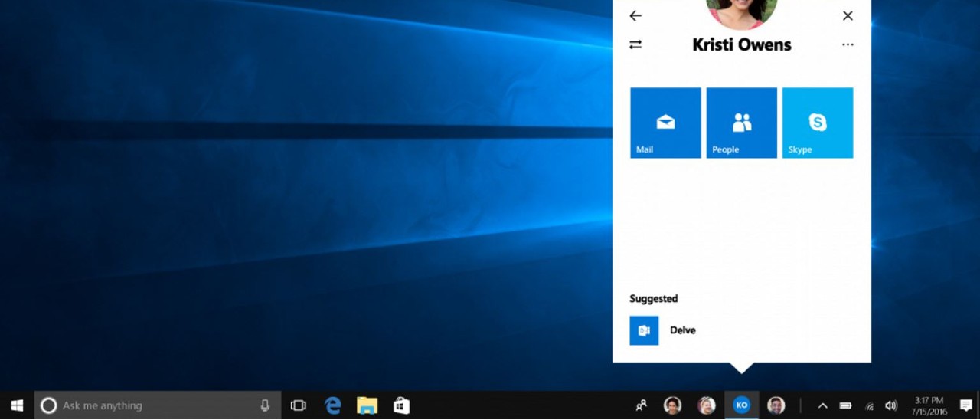Open the Wi-Fi network icon
This screenshot has height=420, width=980.
tap(869, 405)
